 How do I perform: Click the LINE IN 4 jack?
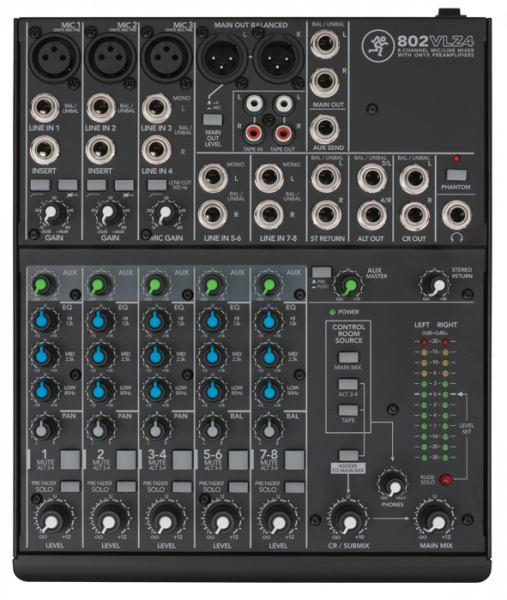157,150
